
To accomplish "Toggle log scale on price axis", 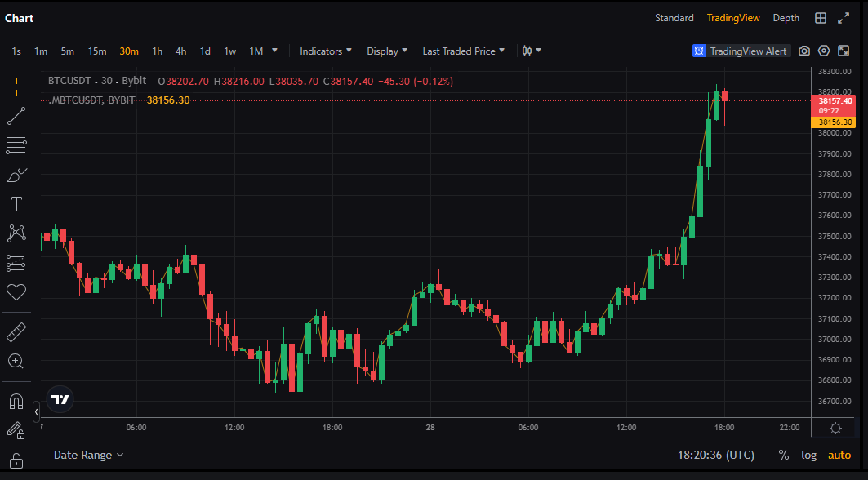I will 808,455.
